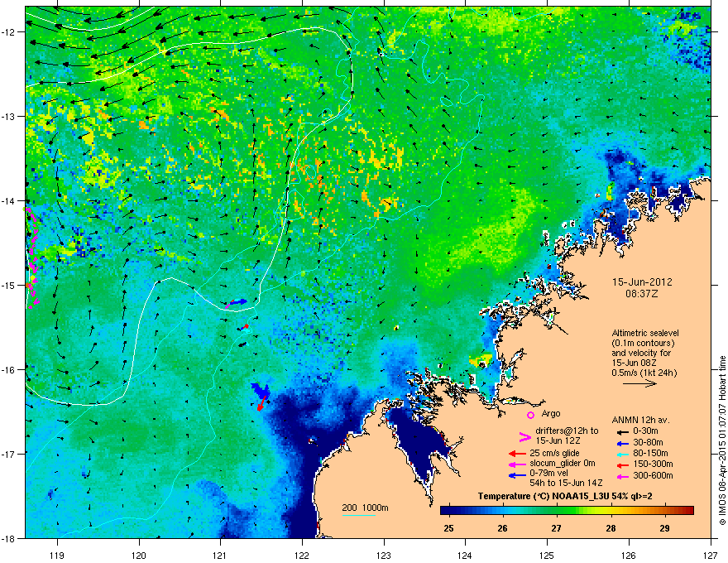The image size is (728, 563).
Task: Click the latitude label -16
Action: pos(10,370)
